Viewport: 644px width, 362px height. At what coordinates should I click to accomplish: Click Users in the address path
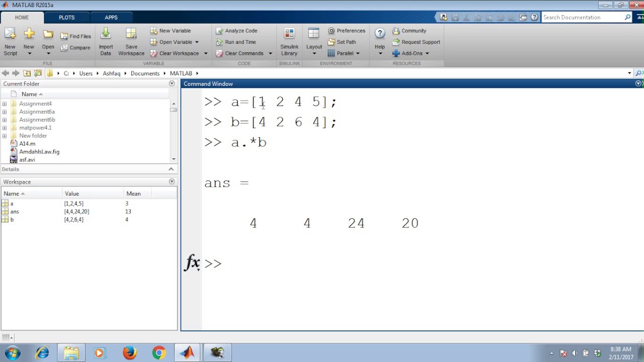click(x=86, y=73)
